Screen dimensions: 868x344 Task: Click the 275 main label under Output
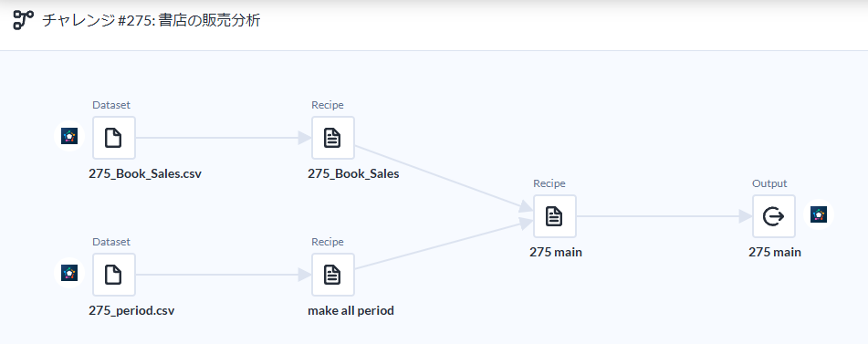(x=775, y=252)
